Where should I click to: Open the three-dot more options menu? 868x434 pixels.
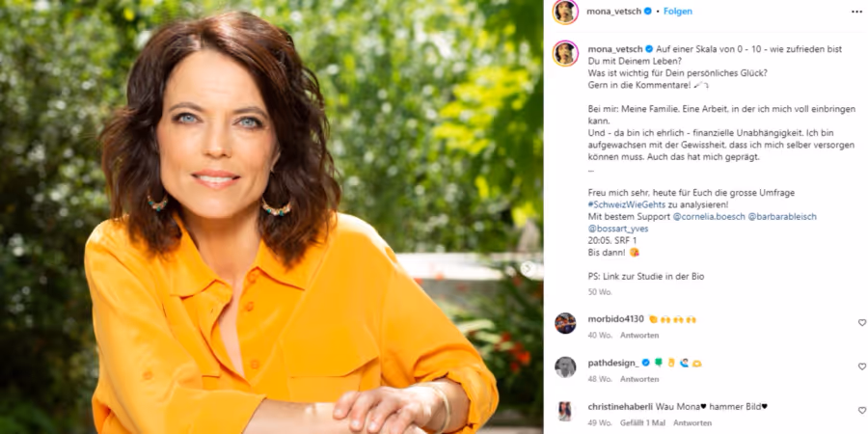click(x=856, y=12)
